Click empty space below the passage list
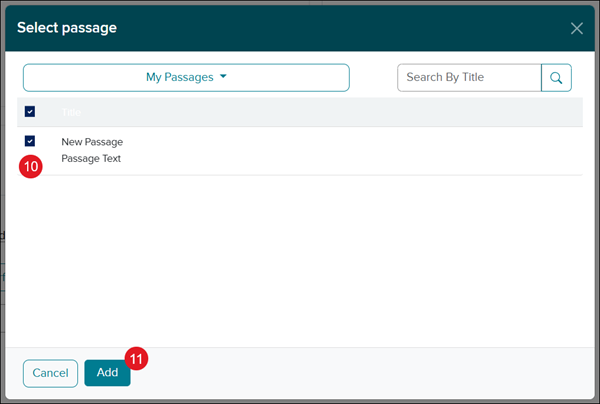The width and height of the screenshot is (600, 404). click(300, 260)
